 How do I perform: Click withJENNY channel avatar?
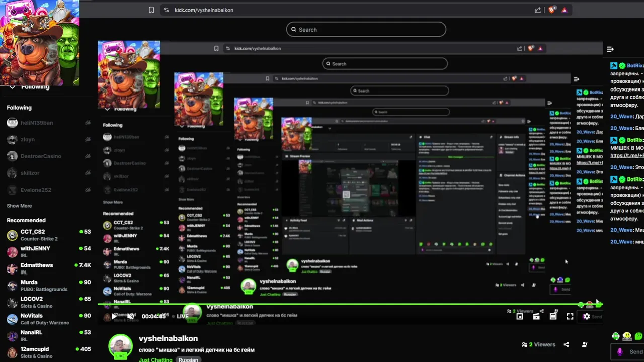coord(12,252)
